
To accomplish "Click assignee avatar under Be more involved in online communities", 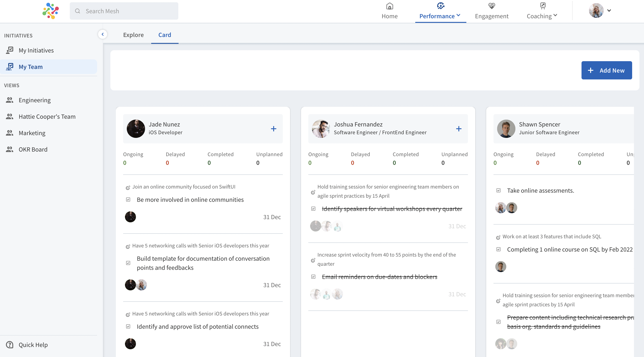I will pyautogui.click(x=130, y=217).
